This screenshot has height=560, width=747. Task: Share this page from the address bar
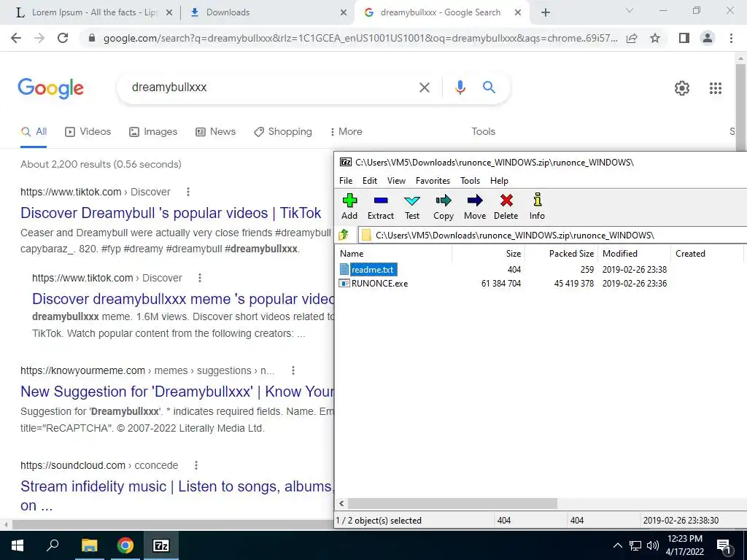632,38
